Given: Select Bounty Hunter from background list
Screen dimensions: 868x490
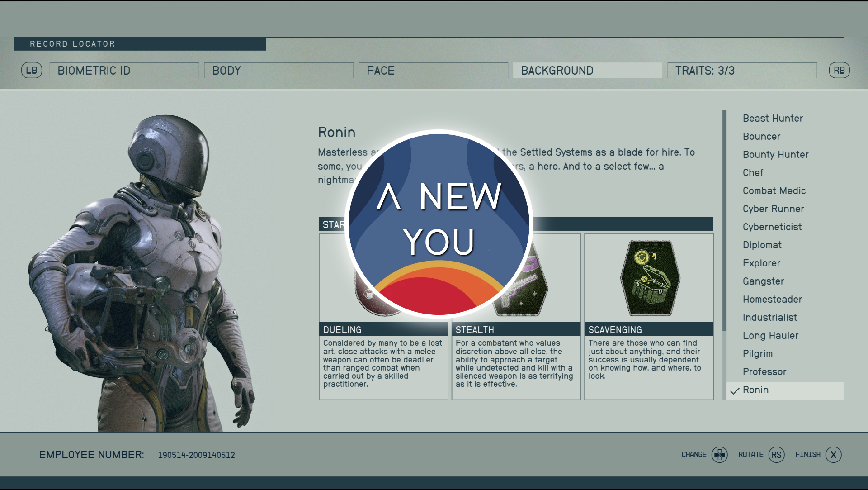Looking at the screenshot, I should [x=775, y=155].
